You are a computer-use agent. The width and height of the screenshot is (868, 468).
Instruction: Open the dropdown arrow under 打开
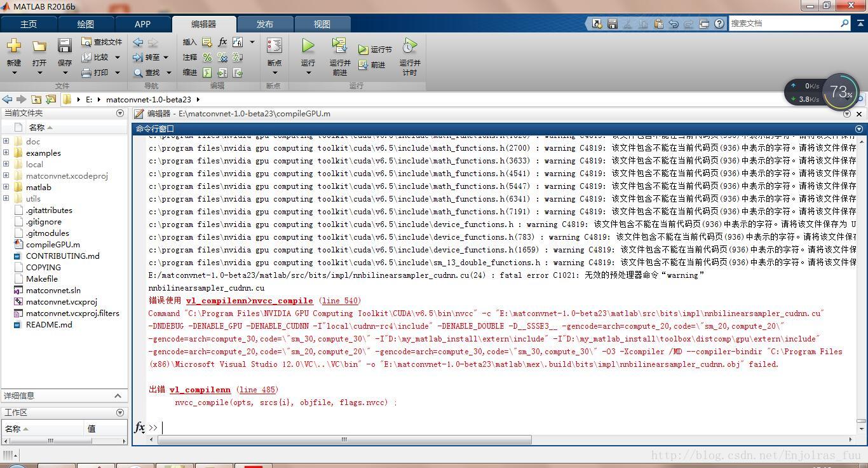39,72
